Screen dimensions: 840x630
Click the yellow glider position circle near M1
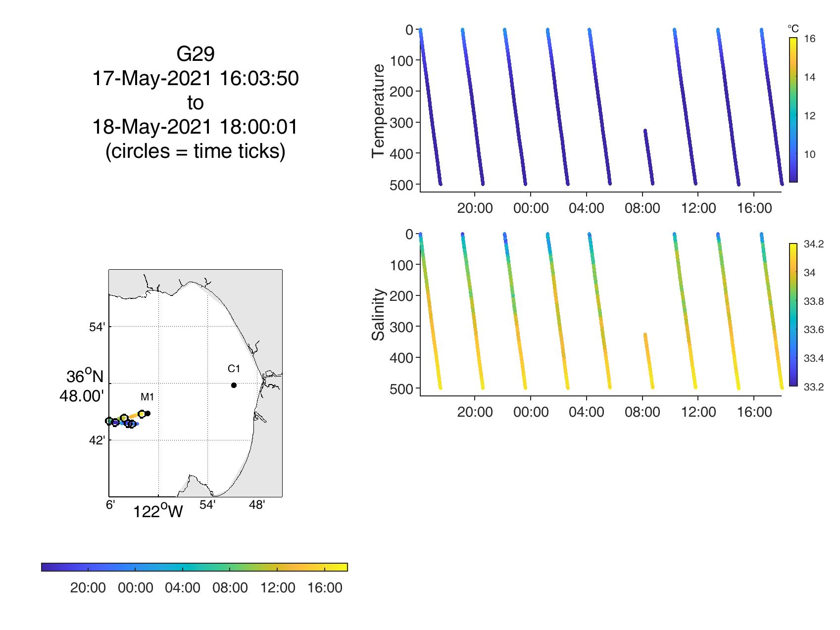tap(142, 414)
